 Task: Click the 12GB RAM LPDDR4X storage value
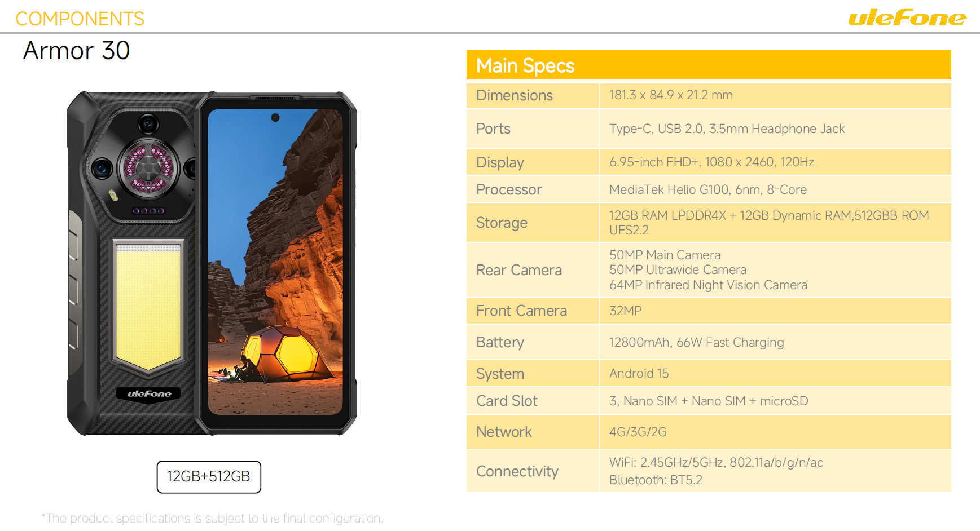[769, 223]
